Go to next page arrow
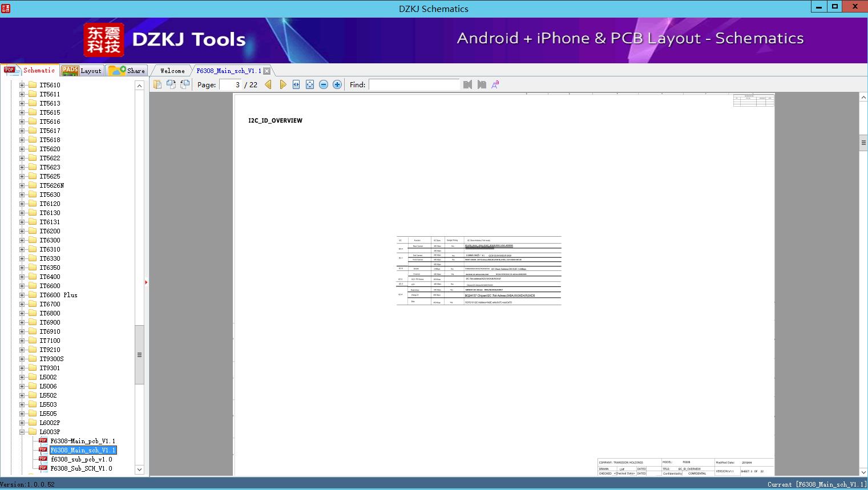Screen dimensions: 868x490 click(x=282, y=84)
